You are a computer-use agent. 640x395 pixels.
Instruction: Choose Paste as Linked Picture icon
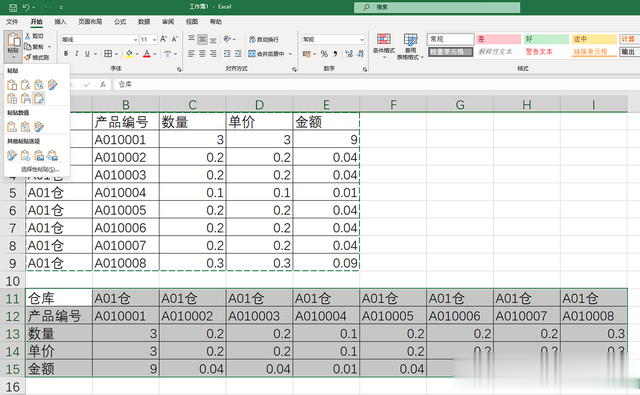click(x=52, y=155)
